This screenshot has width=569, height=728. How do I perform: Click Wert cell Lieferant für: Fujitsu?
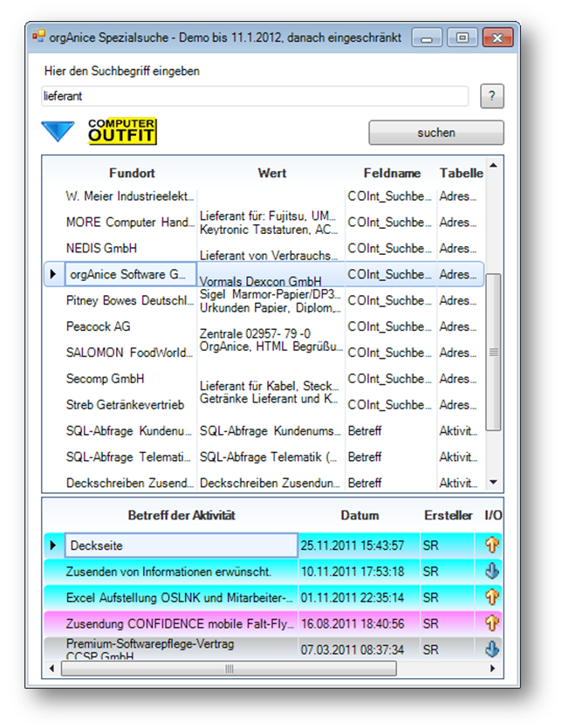pos(271,223)
